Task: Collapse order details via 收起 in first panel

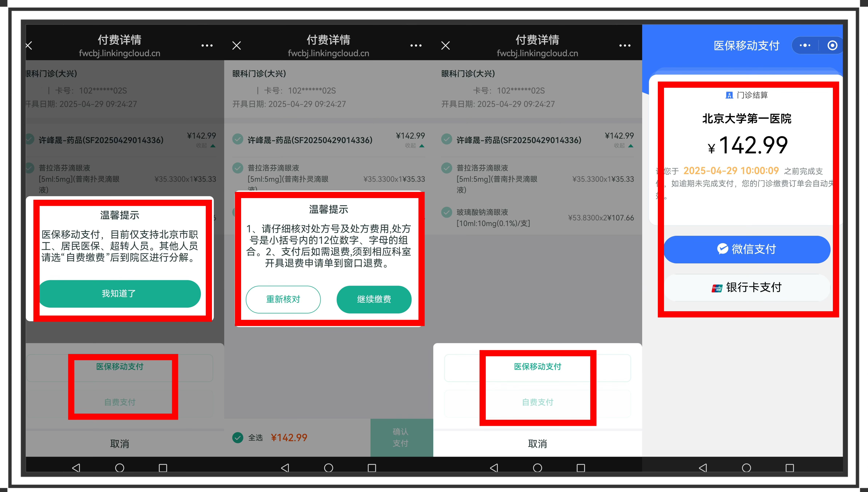Action: 206,146
